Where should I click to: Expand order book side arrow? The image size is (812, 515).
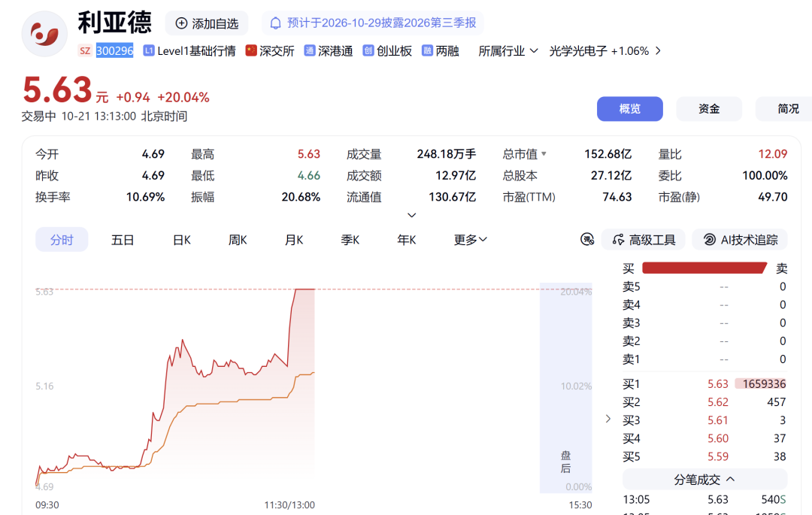(608, 419)
